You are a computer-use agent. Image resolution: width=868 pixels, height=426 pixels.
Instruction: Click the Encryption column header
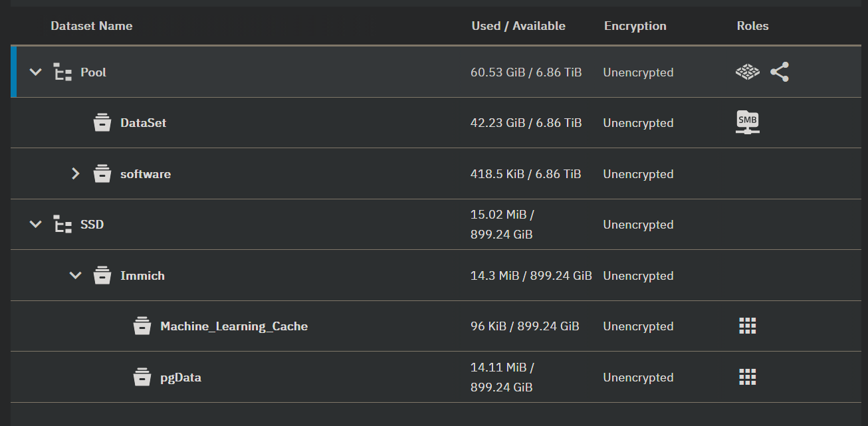pyautogui.click(x=635, y=26)
